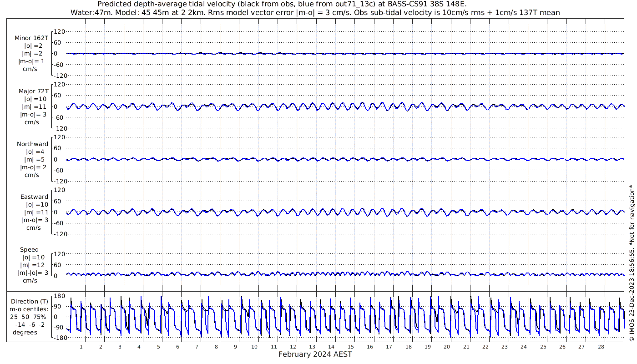Click the 'Speed' panel label
The width and height of the screenshot is (637, 364).
click(x=30, y=250)
